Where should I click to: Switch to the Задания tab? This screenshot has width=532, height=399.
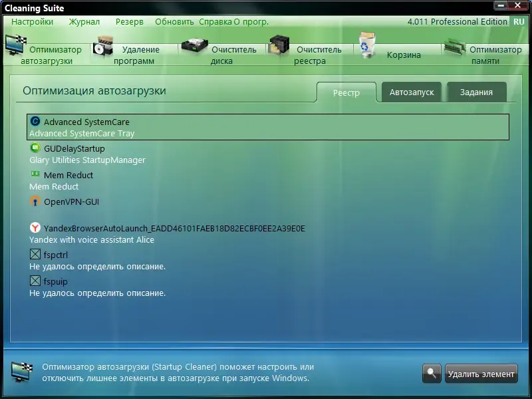coord(476,92)
